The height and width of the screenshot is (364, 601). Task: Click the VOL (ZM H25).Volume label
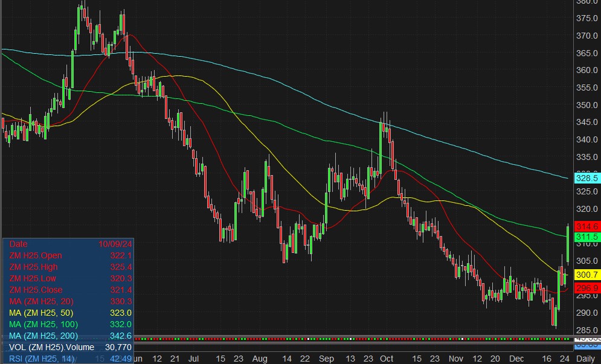pyautogui.click(x=51, y=347)
